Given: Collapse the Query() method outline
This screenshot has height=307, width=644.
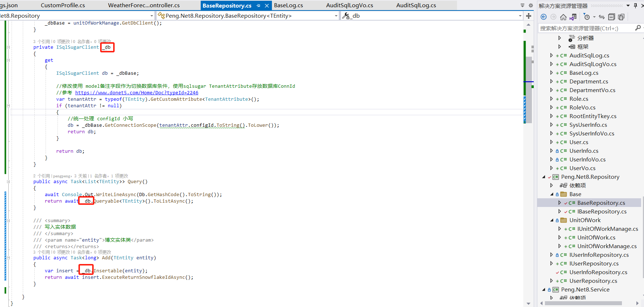Looking at the screenshot, I should (8, 182).
